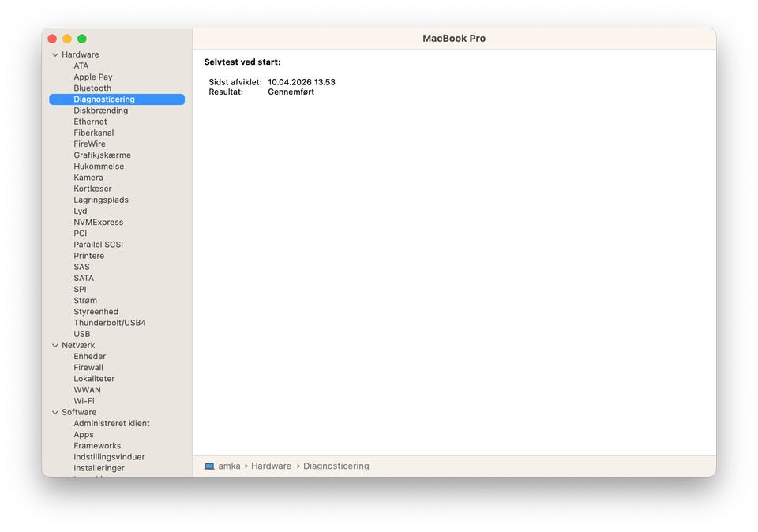Click Diagnosticering in the path bar
The image size is (758, 532).
point(336,466)
